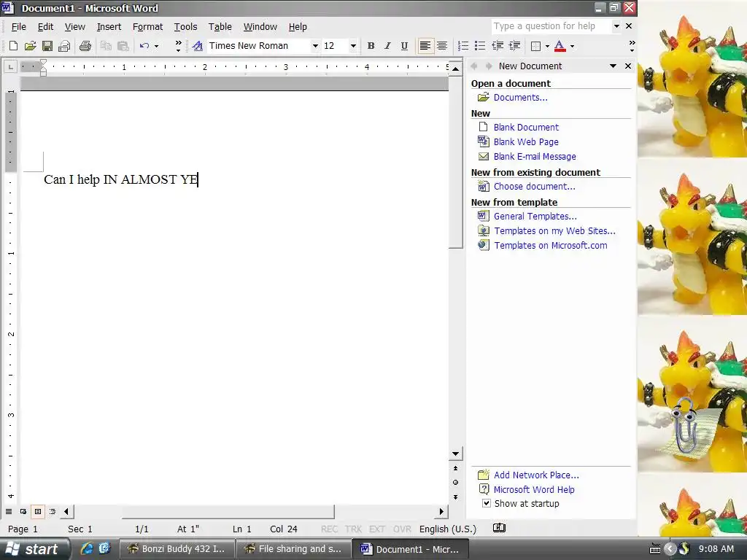Viewport: 747px width, 560px height.
Task: Create a Blank Document from task pane
Action: pyautogui.click(x=526, y=127)
